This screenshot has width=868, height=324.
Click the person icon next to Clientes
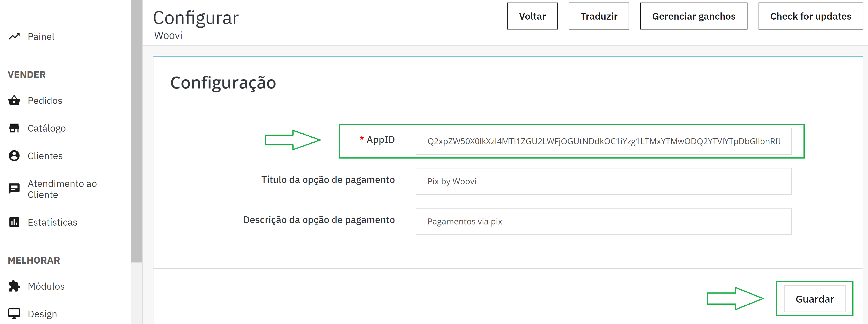click(14, 155)
